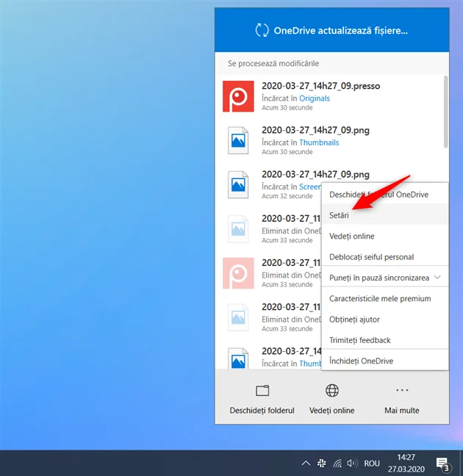
Task: Select Deblocați seiful personal
Action: [x=385, y=257]
